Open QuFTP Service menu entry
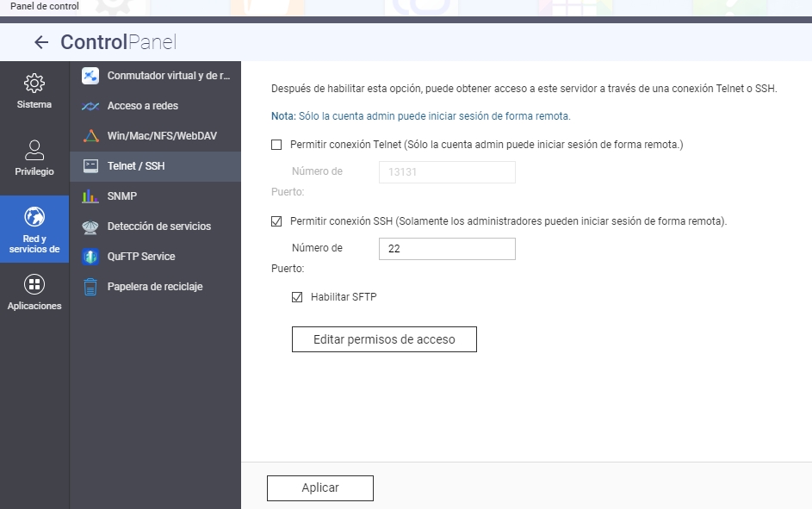The height and width of the screenshot is (509, 812). tap(155, 257)
